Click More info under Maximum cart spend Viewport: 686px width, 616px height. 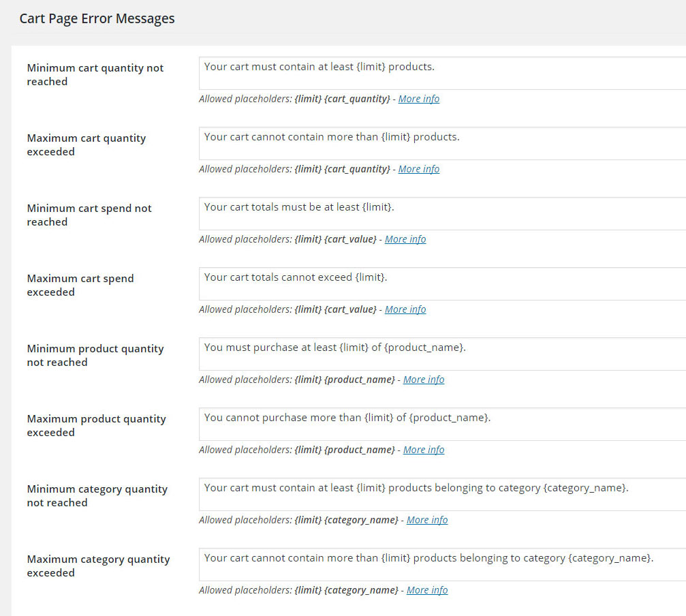(405, 309)
